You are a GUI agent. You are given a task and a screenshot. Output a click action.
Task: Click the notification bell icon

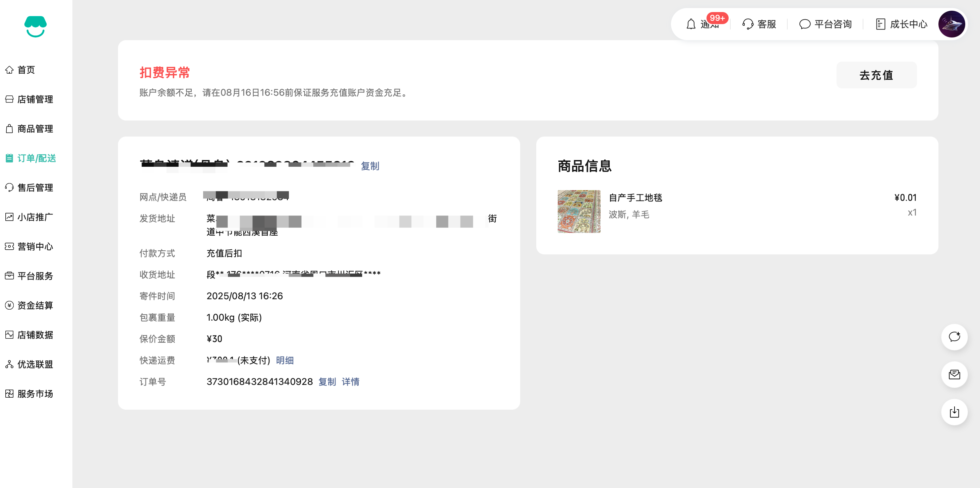(x=691, y=24)
